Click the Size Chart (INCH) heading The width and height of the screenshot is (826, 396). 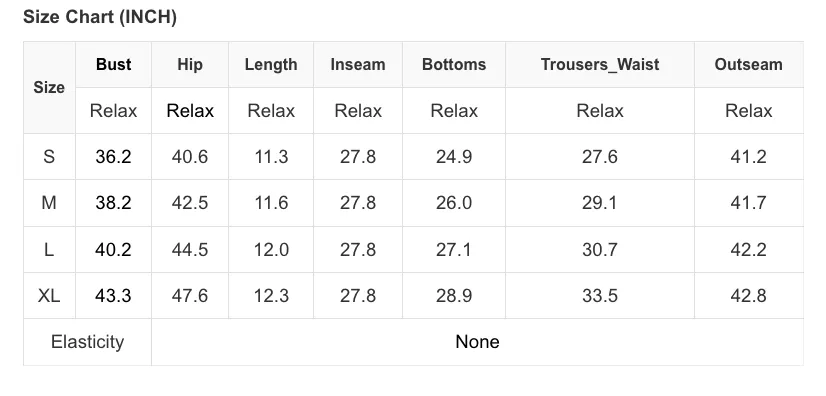tap(100, 17)
